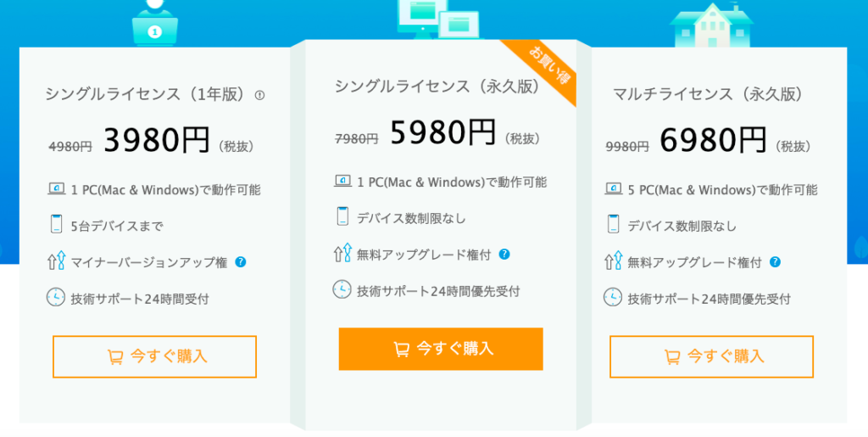Click the 5980円 price text
Image resolution: width=868 pixels, height=437 pixels.
click(442, 132)
